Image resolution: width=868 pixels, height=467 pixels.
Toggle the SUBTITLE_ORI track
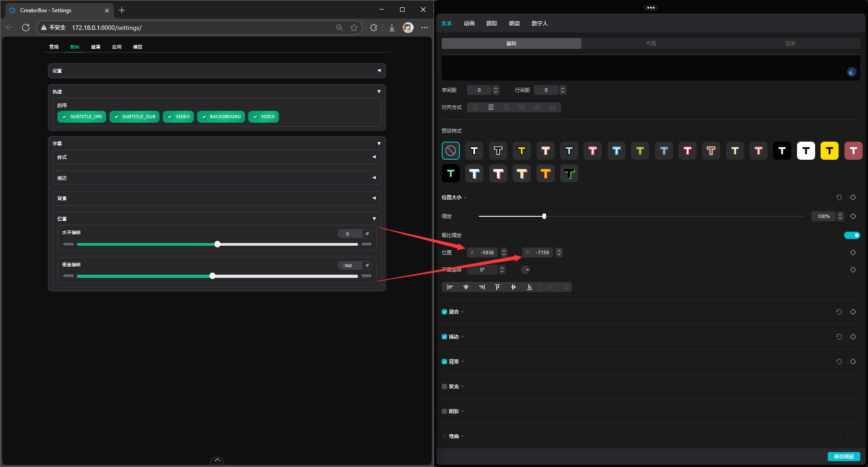[82, 117]
